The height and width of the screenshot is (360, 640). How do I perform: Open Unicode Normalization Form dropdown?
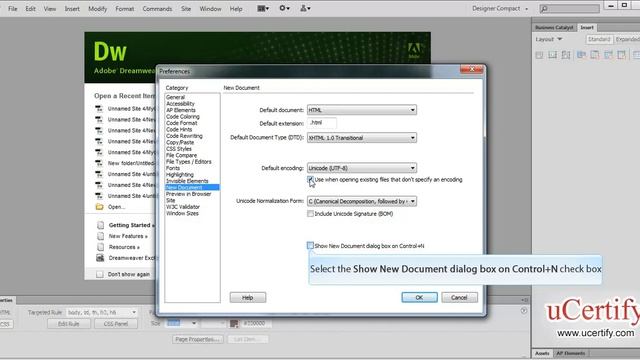click(362, 201)
